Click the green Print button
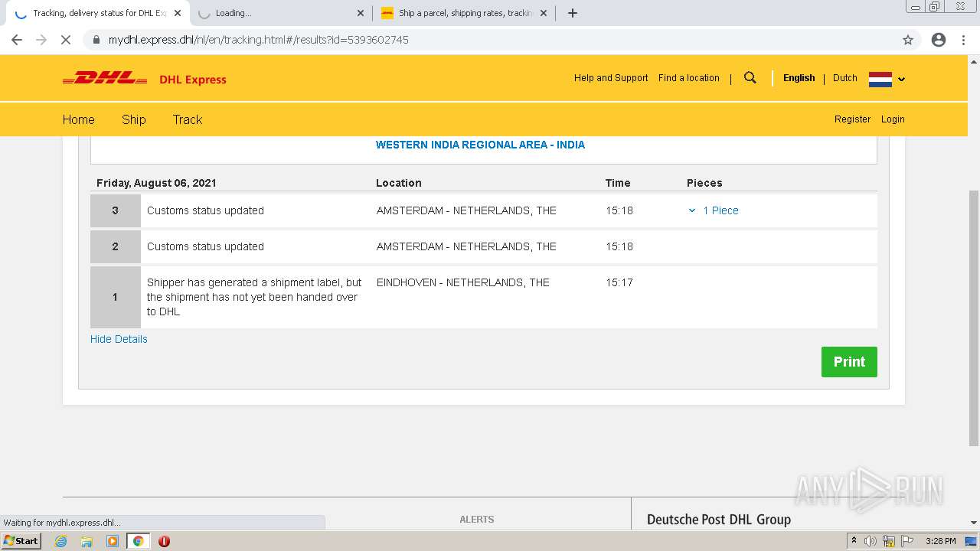The height and width of the screenshot is (551, 980). pyautogui.click(x=849, y=362)
